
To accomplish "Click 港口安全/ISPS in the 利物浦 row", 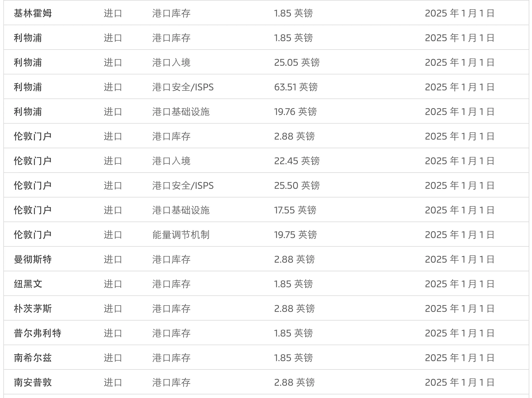I will [183, 87].
